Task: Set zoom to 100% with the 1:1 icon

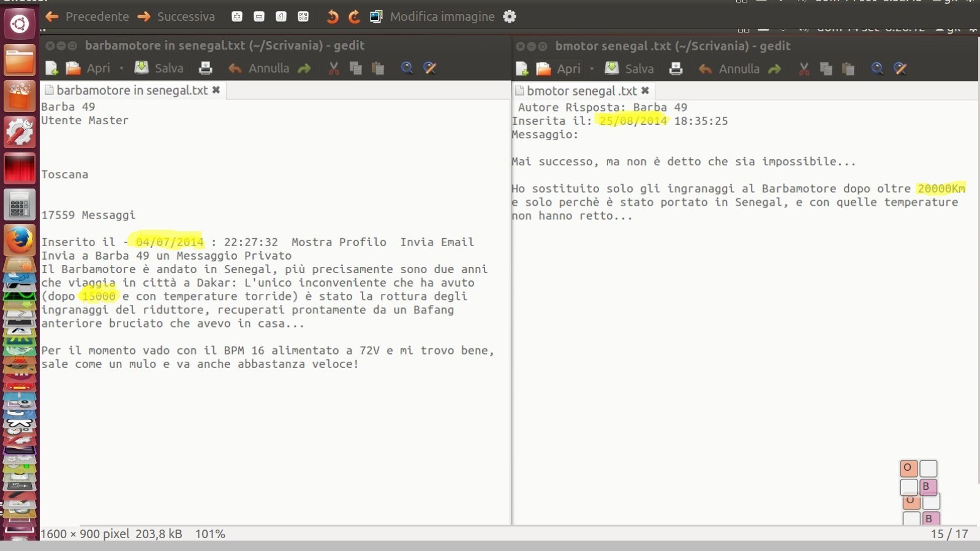Action: (x=281, y=17)
